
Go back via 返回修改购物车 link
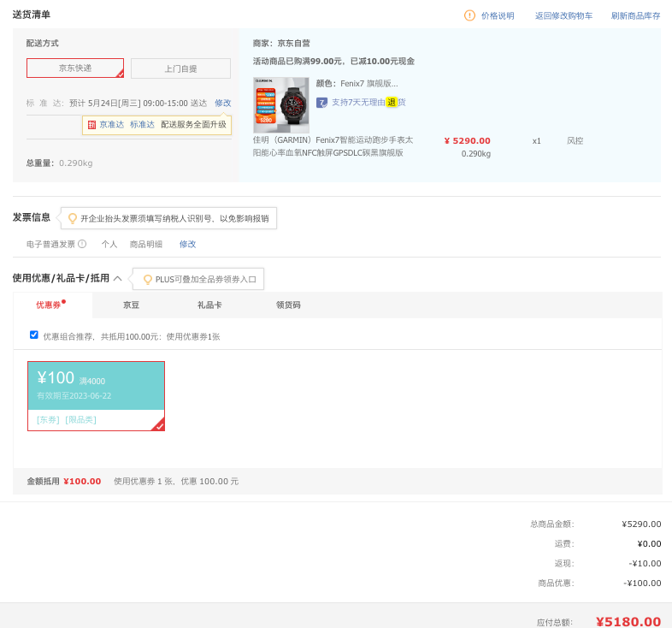[x=563, y=16]
